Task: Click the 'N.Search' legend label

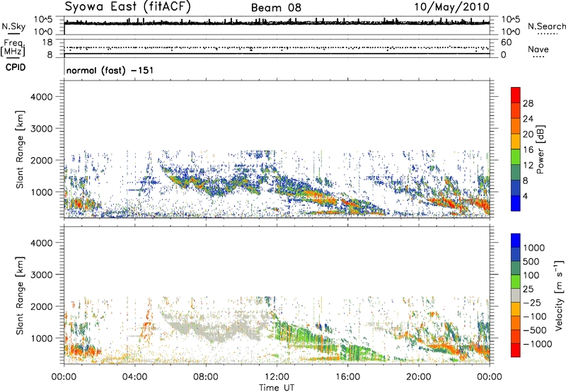Action: point(546,26)
